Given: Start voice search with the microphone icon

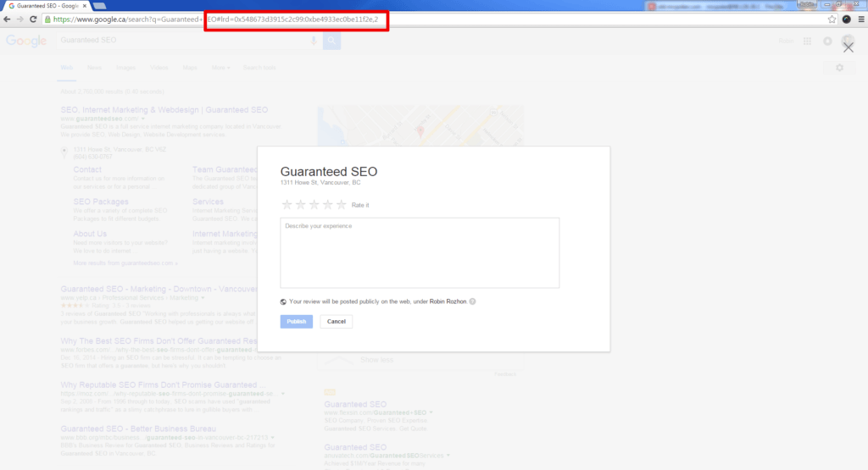Looking at the screenshot, I should pos(314,41).
